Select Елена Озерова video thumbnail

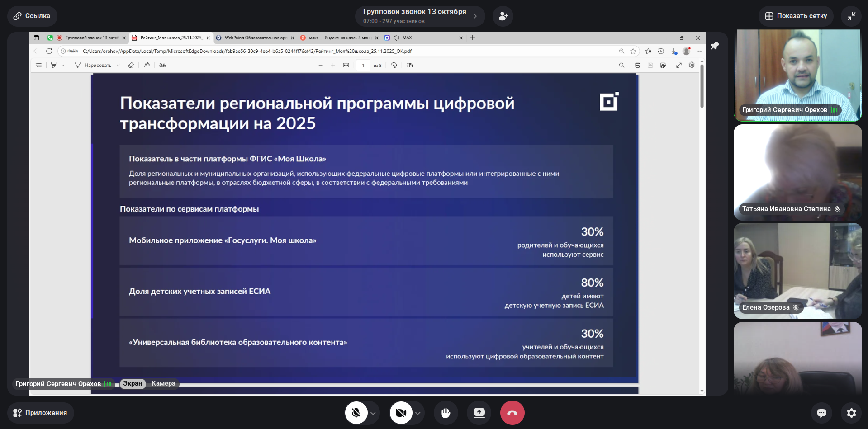tap(797, 270)
